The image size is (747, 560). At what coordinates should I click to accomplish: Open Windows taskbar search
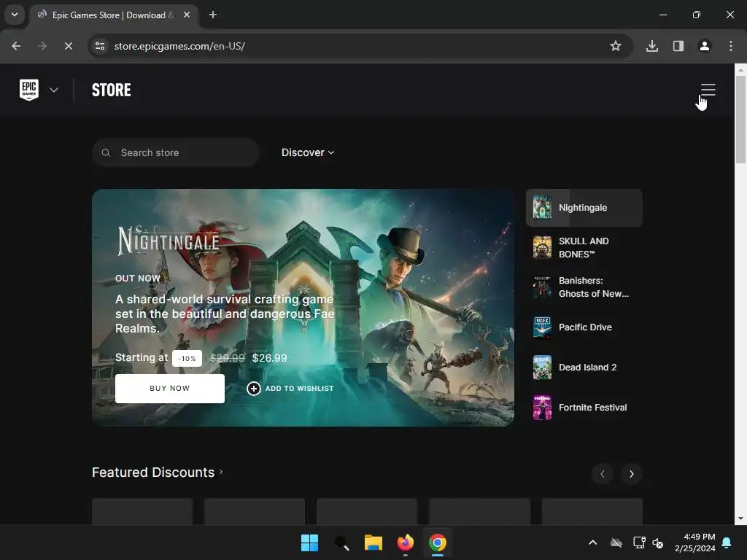(341, 542)
